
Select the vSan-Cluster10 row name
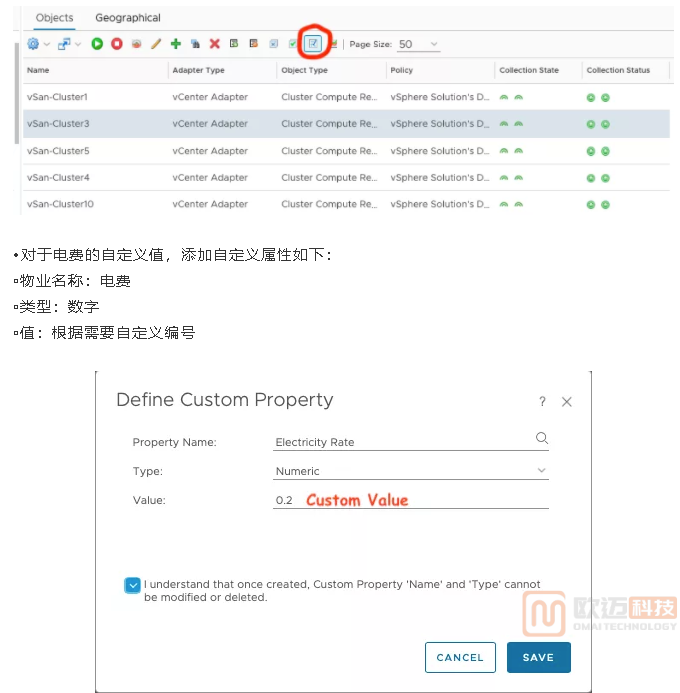pyautogui.click(x=60, y=204)
